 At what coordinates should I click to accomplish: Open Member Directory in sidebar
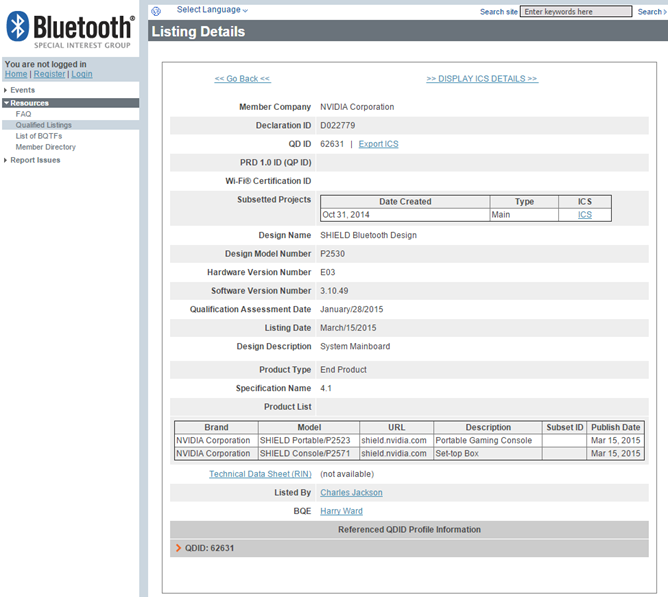[46, 147]
